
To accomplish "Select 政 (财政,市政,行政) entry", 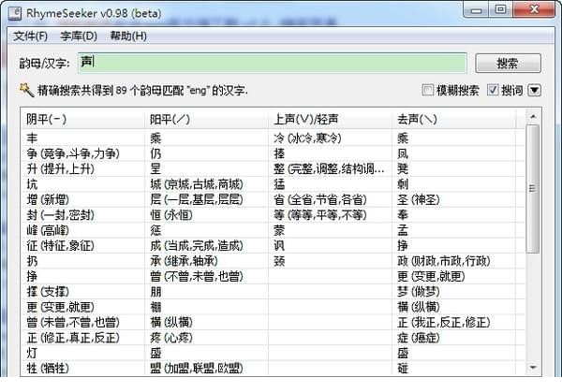I will (443, 261).
